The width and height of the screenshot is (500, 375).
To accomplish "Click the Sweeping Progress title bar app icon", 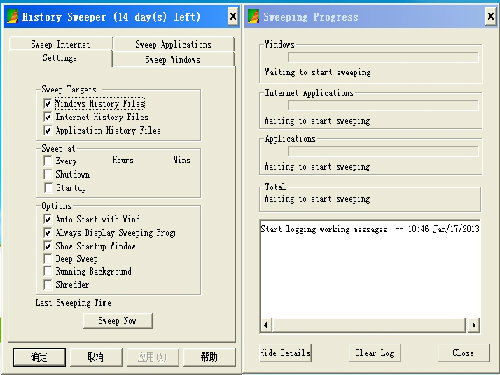I will click(253, 16).
